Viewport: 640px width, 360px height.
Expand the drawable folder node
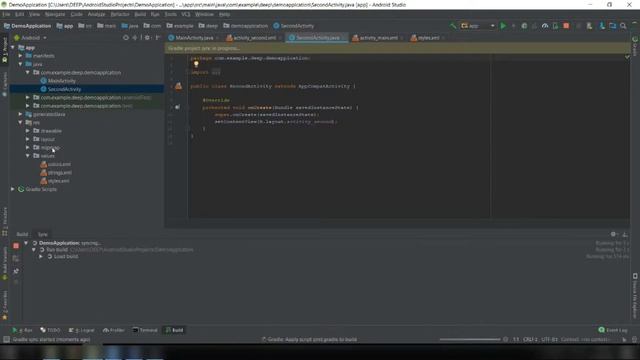tap(28, 131)
